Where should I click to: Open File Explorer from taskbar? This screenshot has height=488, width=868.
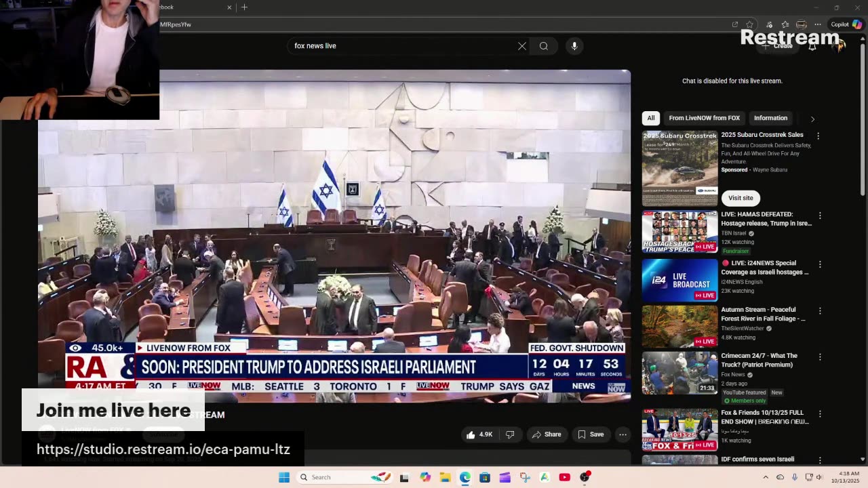(x=445, y=477)
